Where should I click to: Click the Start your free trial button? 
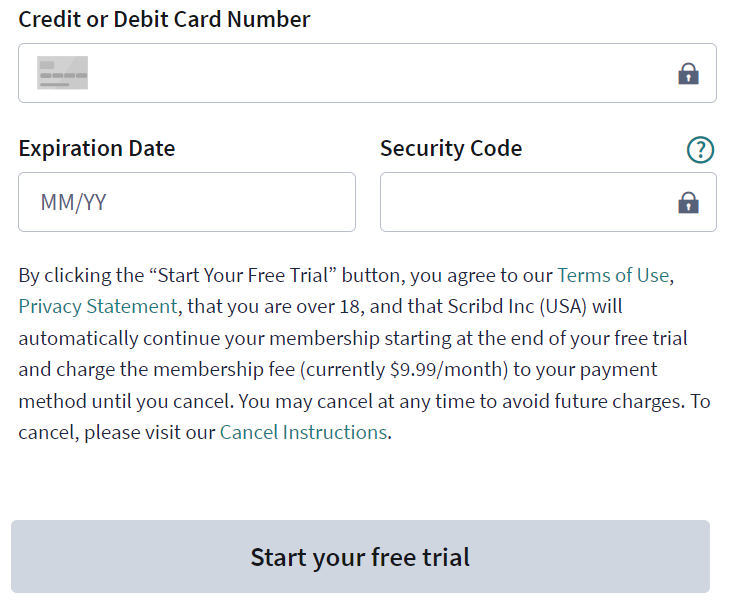tap(360, 557)
